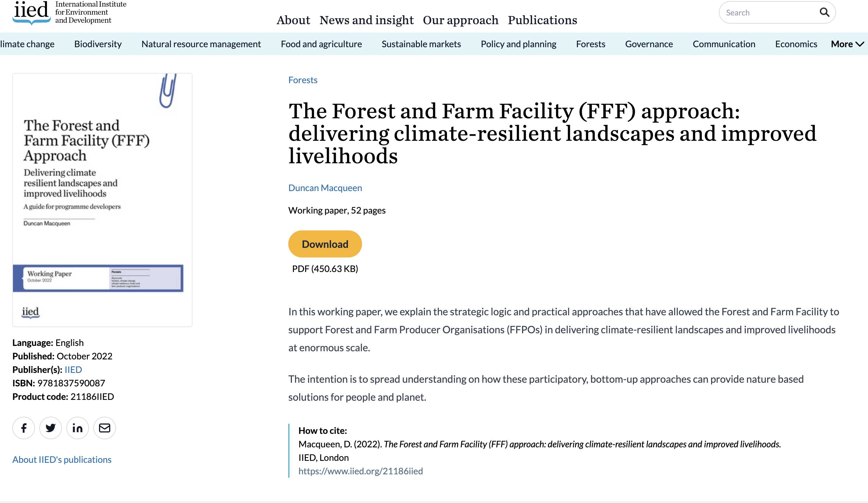The image size is (868, 503).
Task: Click the How to cite heading
Action: (x=322, y=431)
